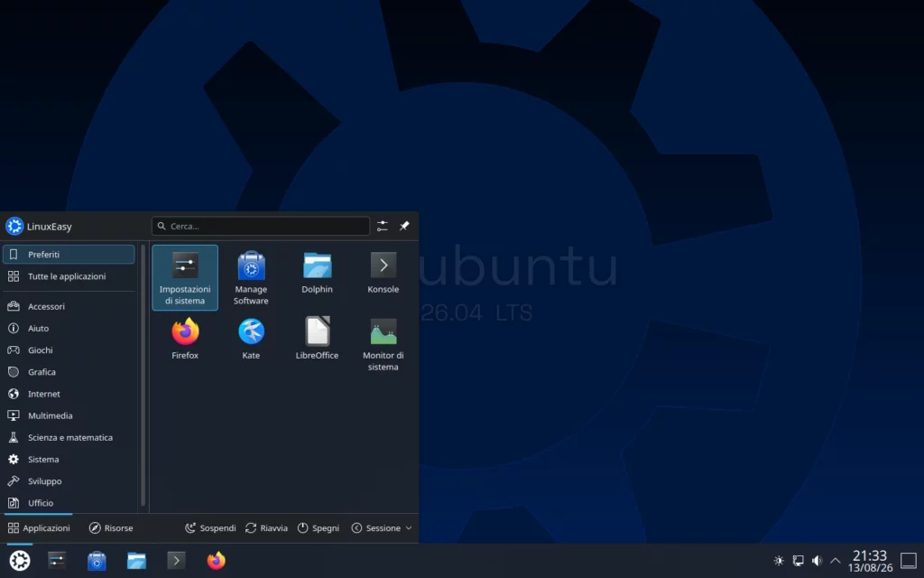
Task: Open the Accessori category
Action: [69, 306]
